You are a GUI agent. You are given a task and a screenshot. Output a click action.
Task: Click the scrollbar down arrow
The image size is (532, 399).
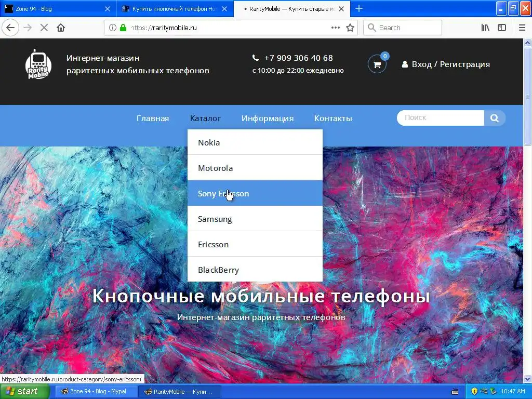pyautogui.click(x=527, y=379)
